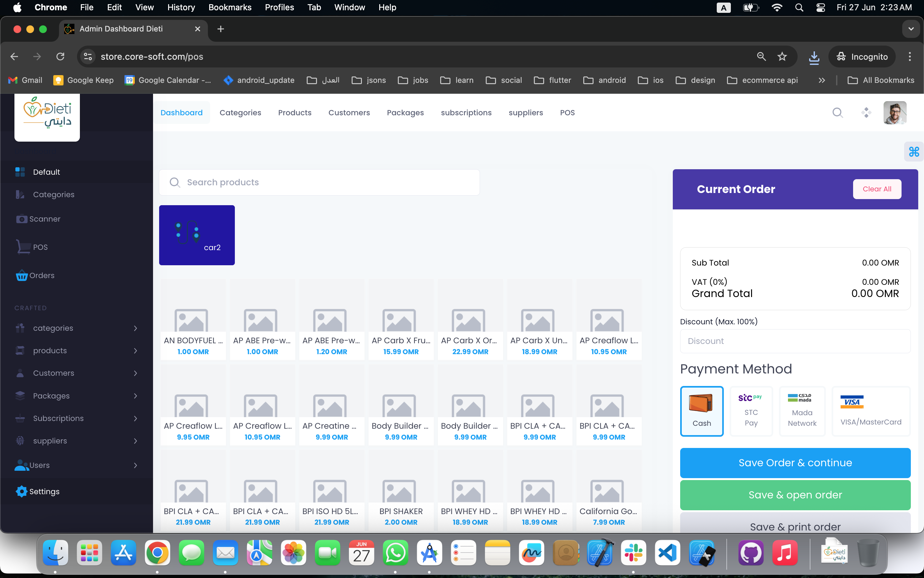Open a new Chrome tab

[220, 29]
